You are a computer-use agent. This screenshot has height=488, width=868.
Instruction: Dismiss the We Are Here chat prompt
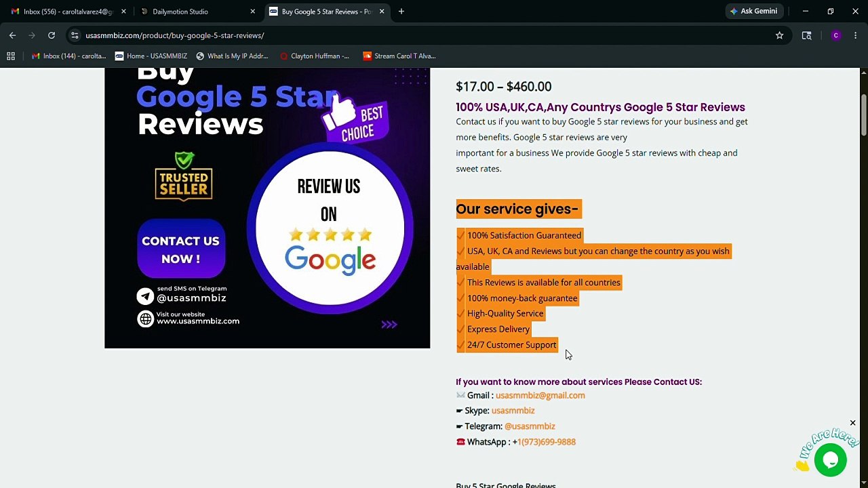pyautogui.click(x=853, y=423)
